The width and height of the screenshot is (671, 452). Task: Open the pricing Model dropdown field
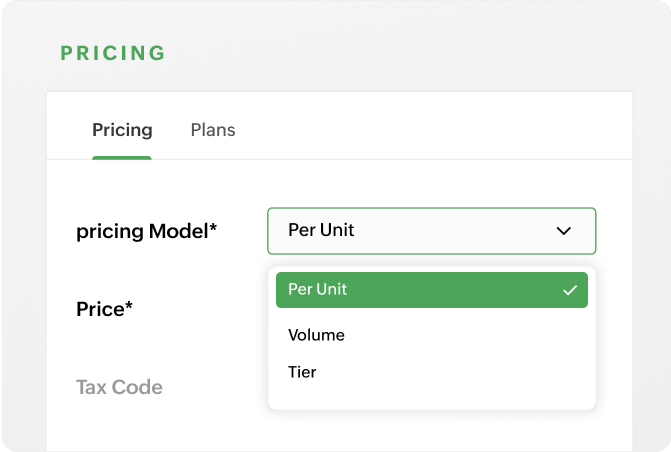tap(431, 231)
